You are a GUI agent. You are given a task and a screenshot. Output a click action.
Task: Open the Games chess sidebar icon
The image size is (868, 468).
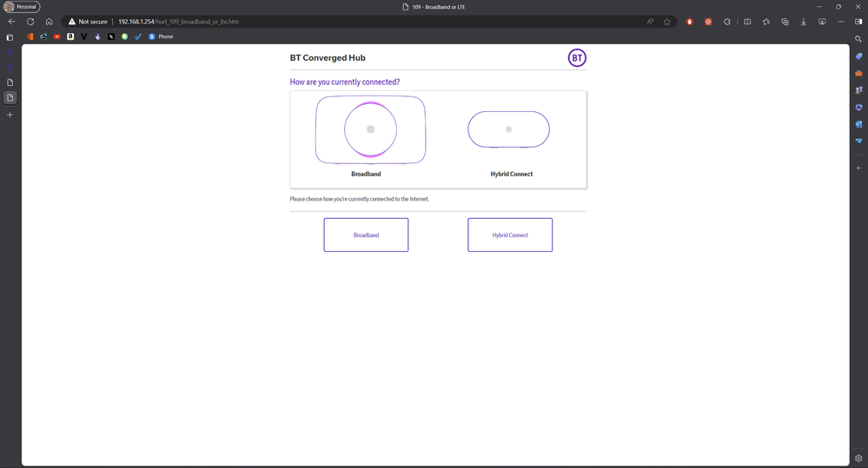(x=858, y=89)
